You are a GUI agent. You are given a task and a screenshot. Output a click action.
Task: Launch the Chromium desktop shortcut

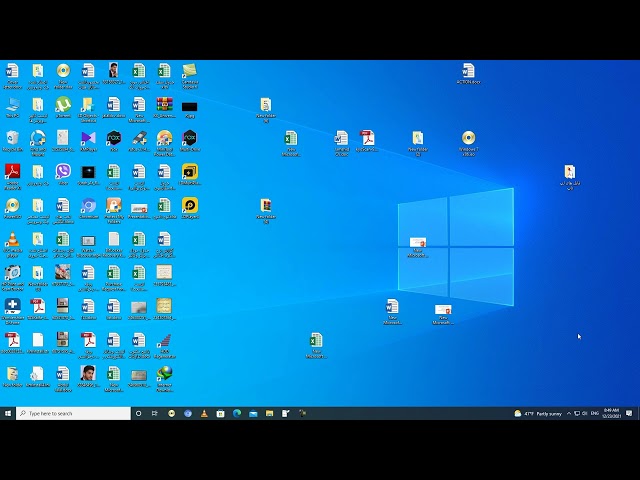pyautogui.click(x=88, y=209)
